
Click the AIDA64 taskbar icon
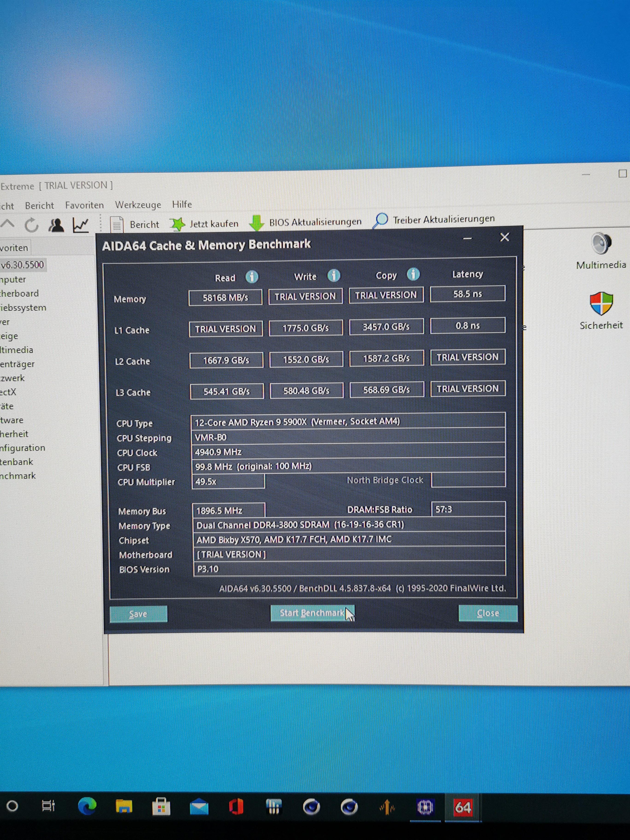[x=463, y=807]
